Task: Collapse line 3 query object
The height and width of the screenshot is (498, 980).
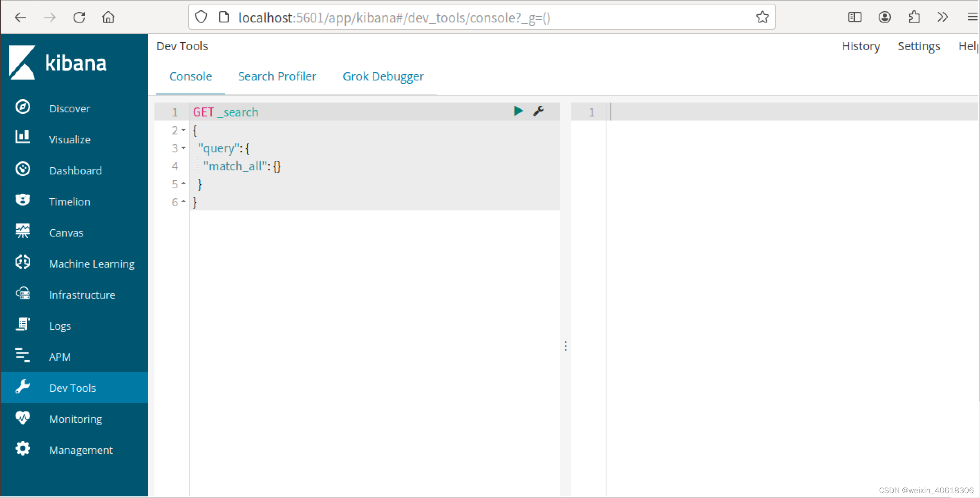Action: [x=183, y=148]
